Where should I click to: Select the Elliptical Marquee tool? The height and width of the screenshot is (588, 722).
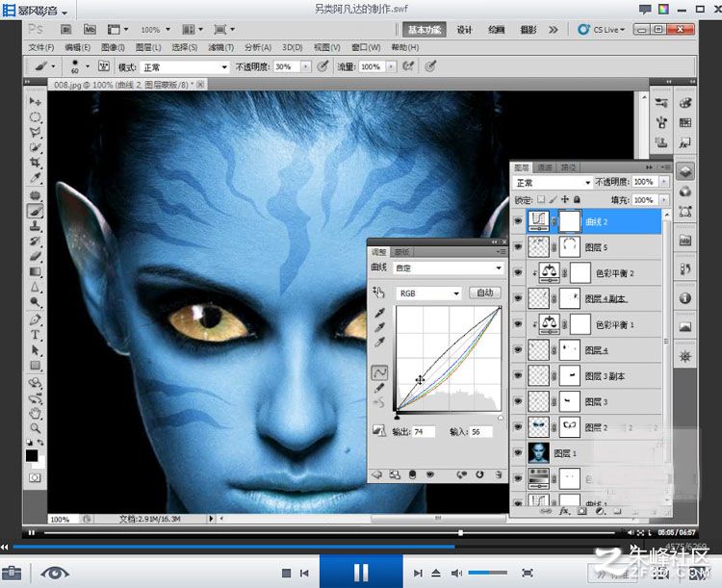click(35, 117)
